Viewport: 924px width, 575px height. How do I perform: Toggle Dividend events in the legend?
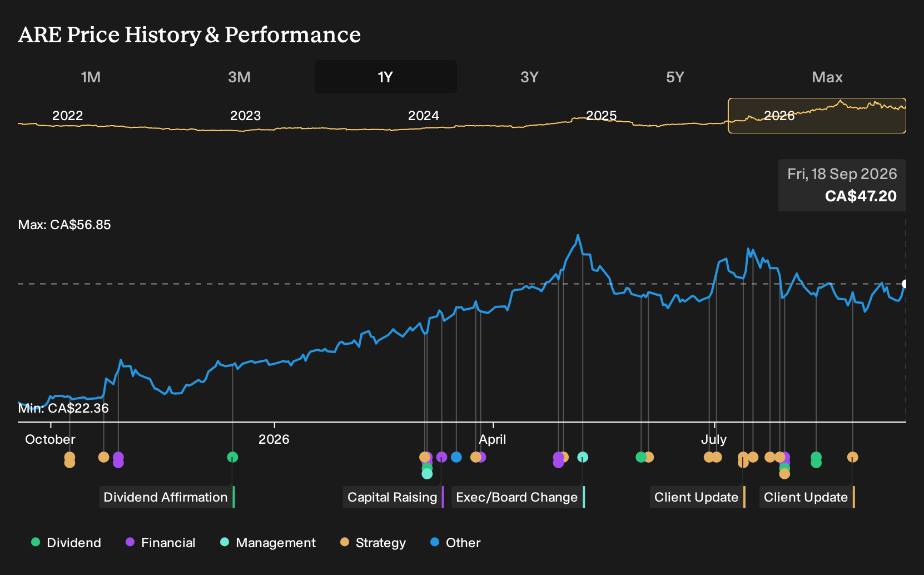pos(66,543)
